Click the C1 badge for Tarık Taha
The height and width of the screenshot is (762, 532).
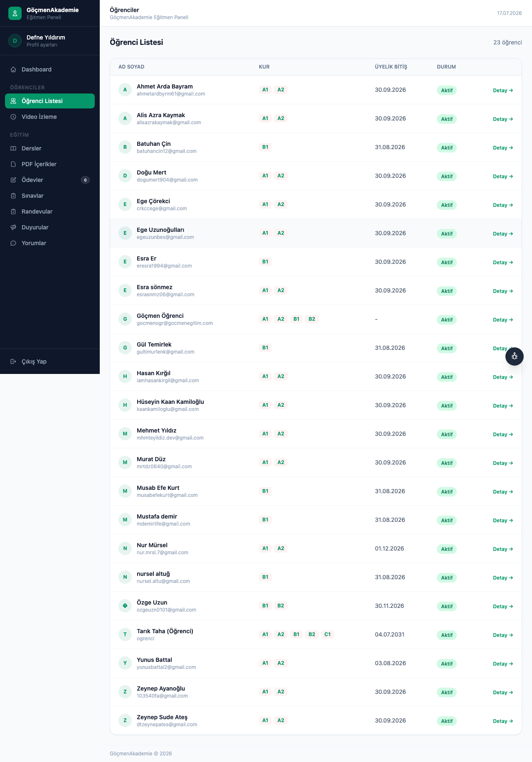(328, 634)
